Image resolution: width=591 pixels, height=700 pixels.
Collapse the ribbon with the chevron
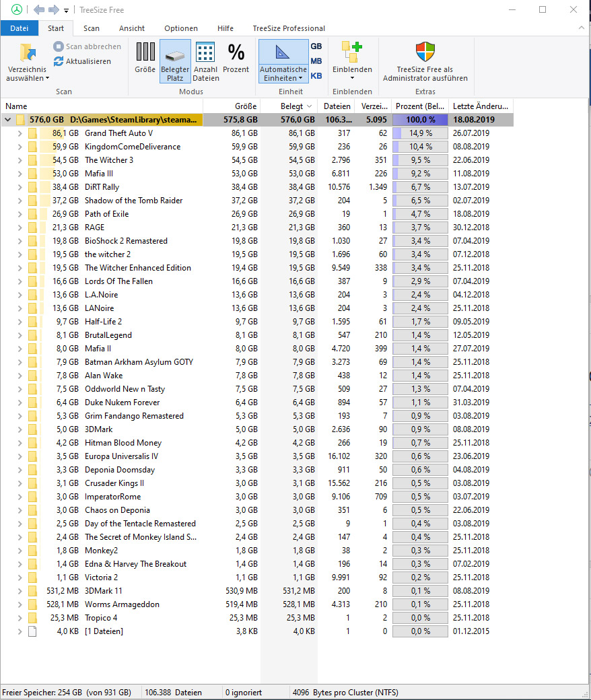coord(581,28)
